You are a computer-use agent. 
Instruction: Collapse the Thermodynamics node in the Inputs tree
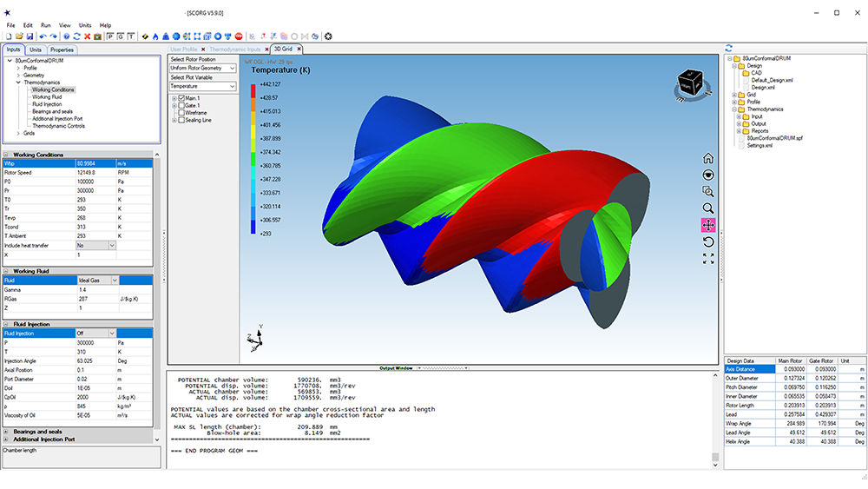click(x=18, y=83)
